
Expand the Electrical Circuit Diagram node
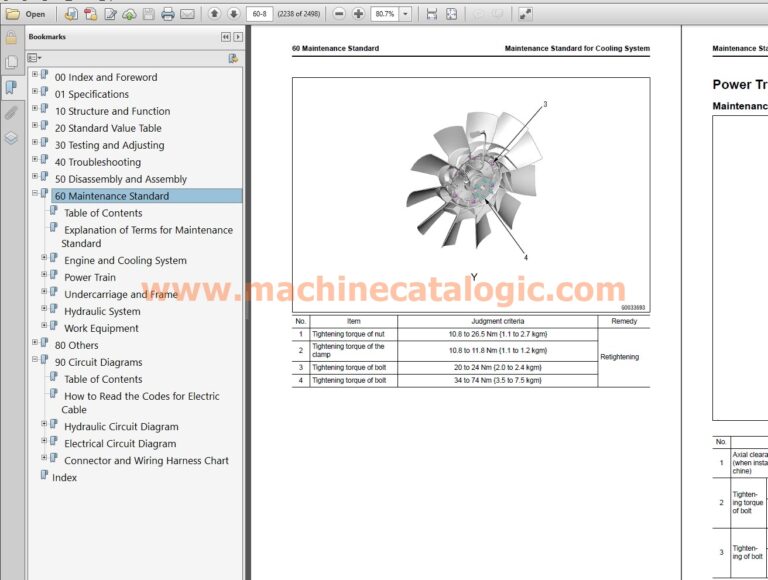tap(44, 440)
